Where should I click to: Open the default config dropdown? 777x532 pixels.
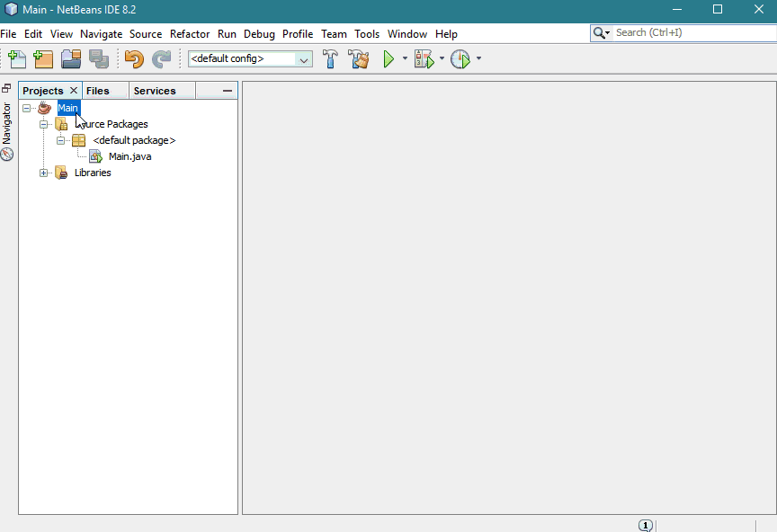pos(303,58)
